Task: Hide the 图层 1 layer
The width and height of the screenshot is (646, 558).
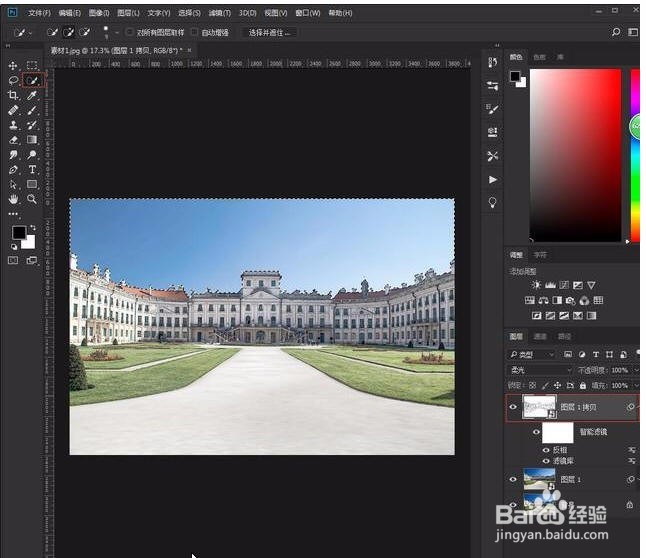Action: (513, 479)
